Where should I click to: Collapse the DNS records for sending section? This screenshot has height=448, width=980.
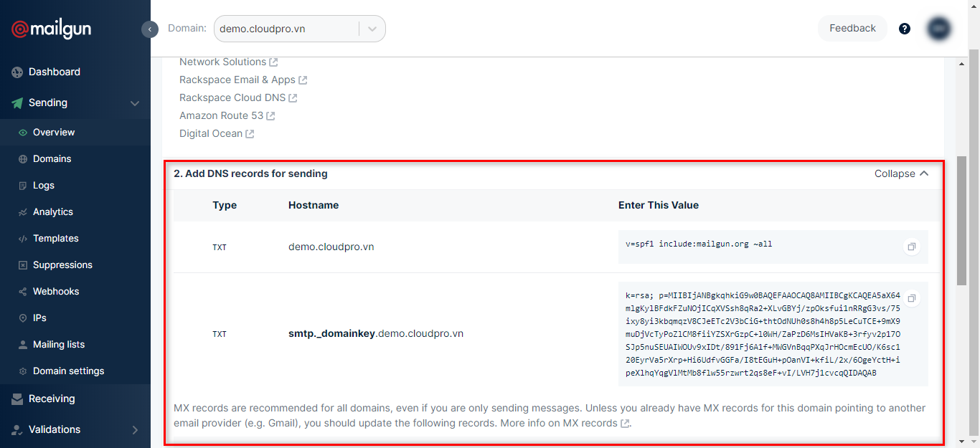click(x=901, y=173)
